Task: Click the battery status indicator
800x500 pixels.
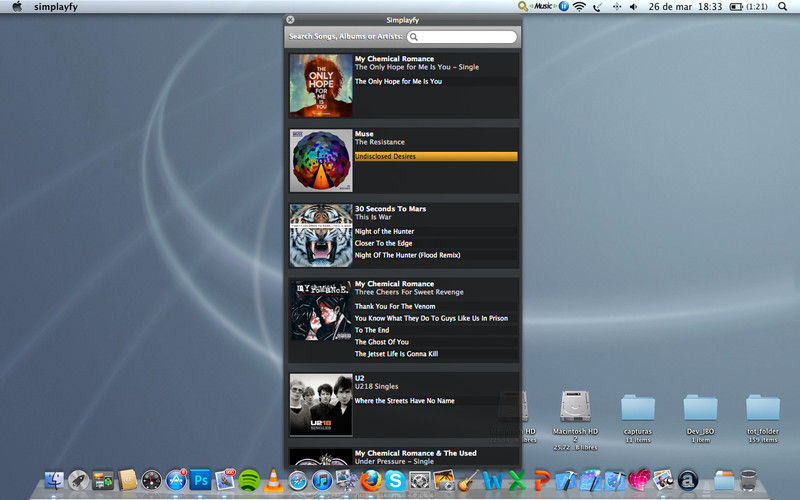Action: 748,7
